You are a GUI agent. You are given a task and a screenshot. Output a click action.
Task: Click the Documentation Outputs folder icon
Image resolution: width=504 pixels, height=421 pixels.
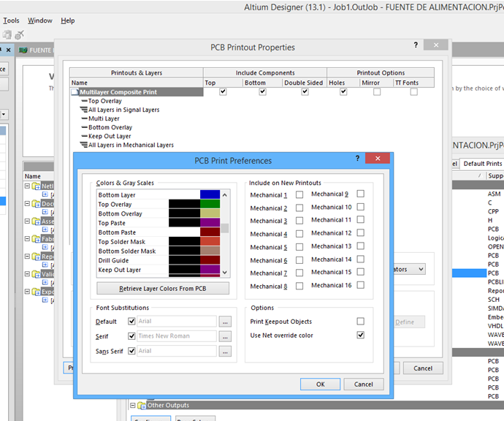36,204
